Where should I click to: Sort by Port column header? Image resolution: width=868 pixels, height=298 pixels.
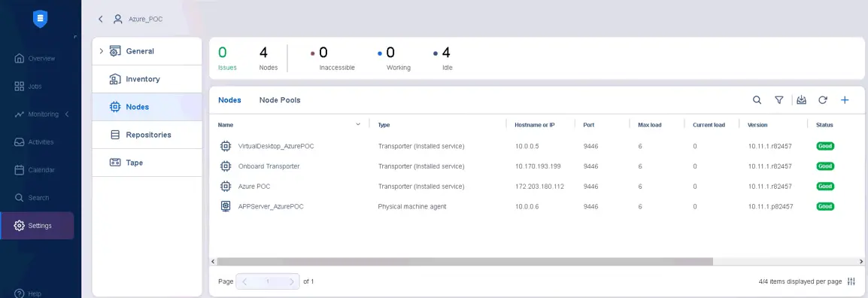pos(589,125)
